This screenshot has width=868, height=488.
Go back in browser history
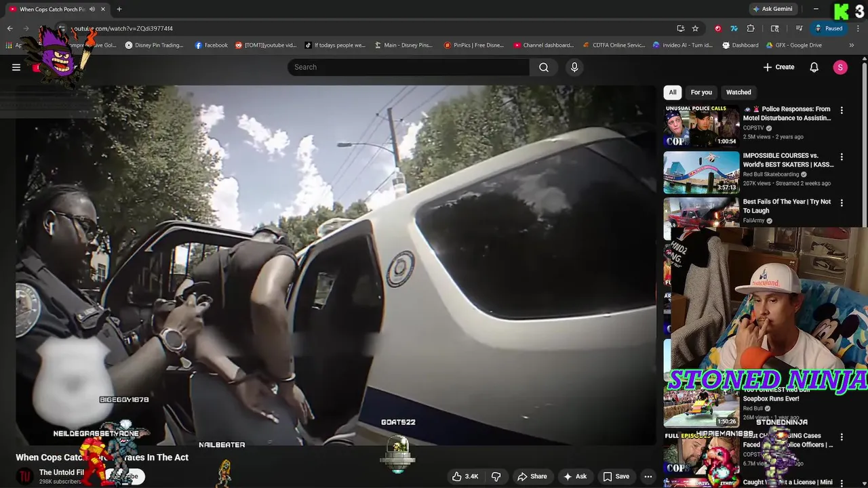click(9, 28)
